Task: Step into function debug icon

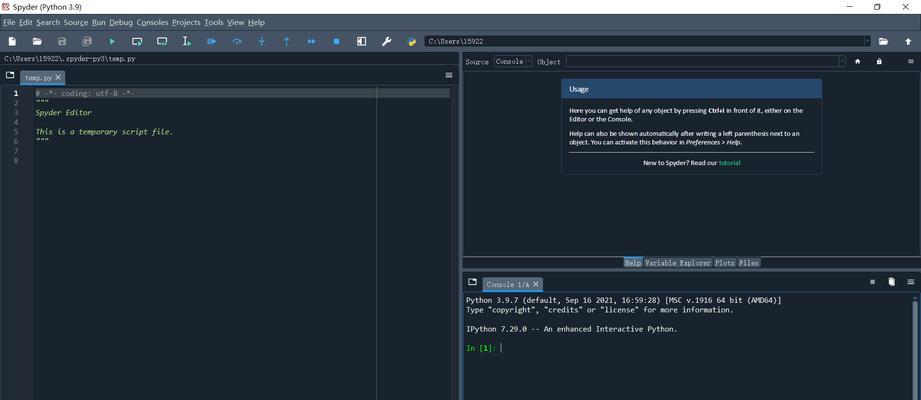Action: [262, 42]
